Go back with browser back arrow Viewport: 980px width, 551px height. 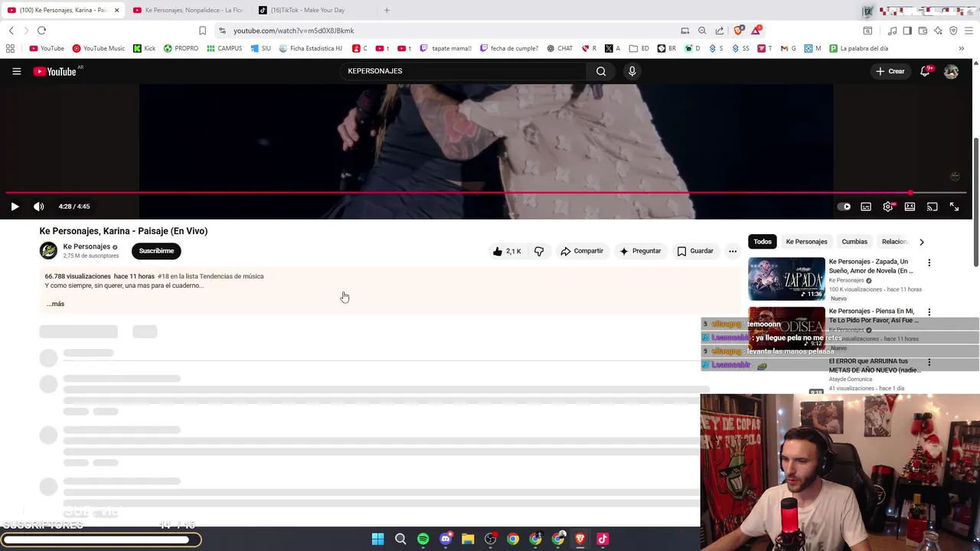tap(11, 31)
